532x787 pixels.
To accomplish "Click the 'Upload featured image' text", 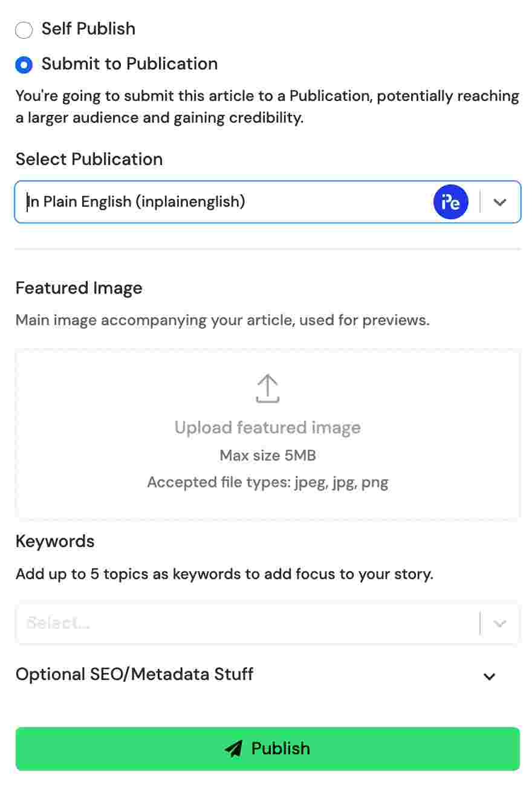I will 267,428.
